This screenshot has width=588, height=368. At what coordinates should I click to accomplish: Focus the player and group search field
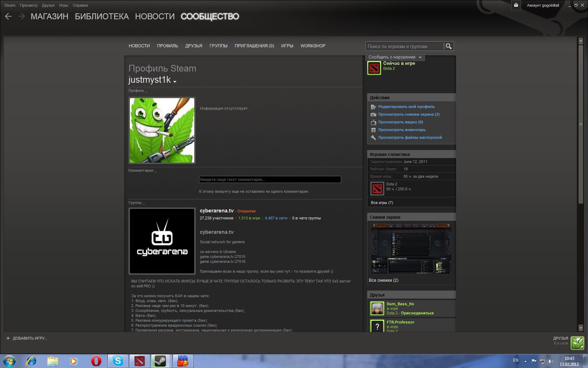[x=405, y=46]
